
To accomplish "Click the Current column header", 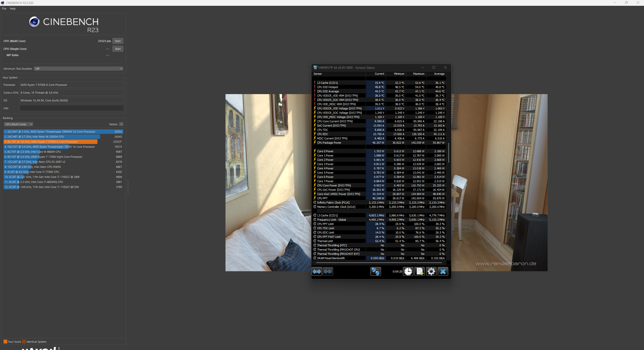I will (x=376, y=74).
